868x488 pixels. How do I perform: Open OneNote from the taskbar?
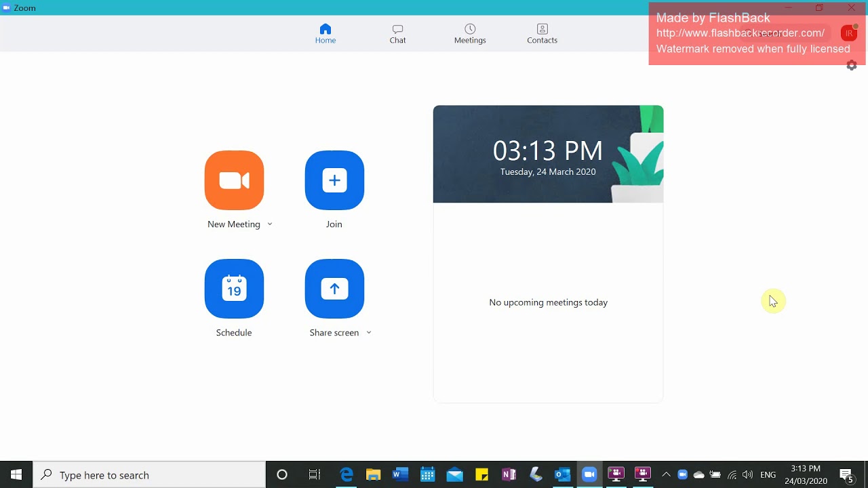[x=509, y=475]
